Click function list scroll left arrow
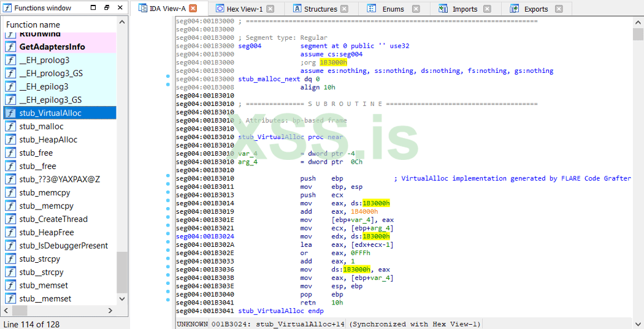Screen dimensions: 644x329 [x=6, y=311]
